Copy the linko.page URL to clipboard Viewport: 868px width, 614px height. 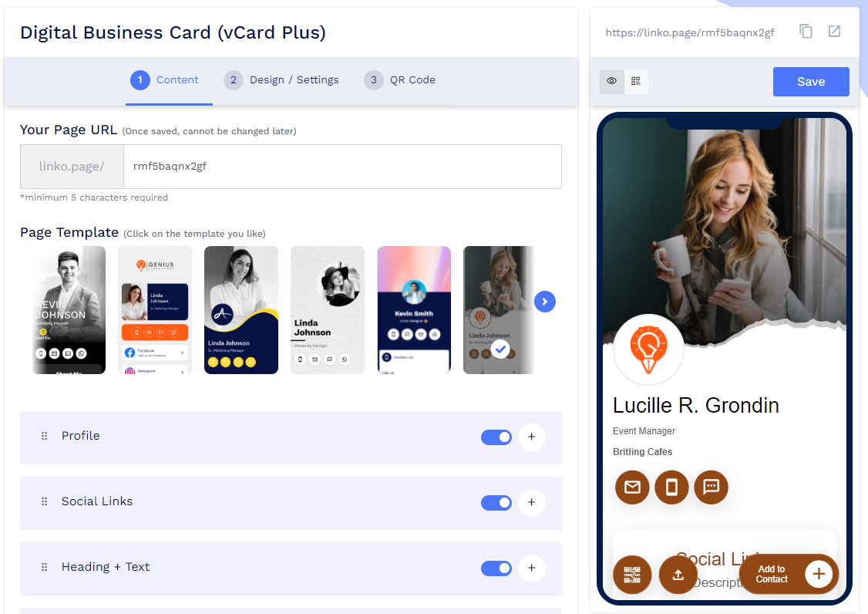coord(806,32)
